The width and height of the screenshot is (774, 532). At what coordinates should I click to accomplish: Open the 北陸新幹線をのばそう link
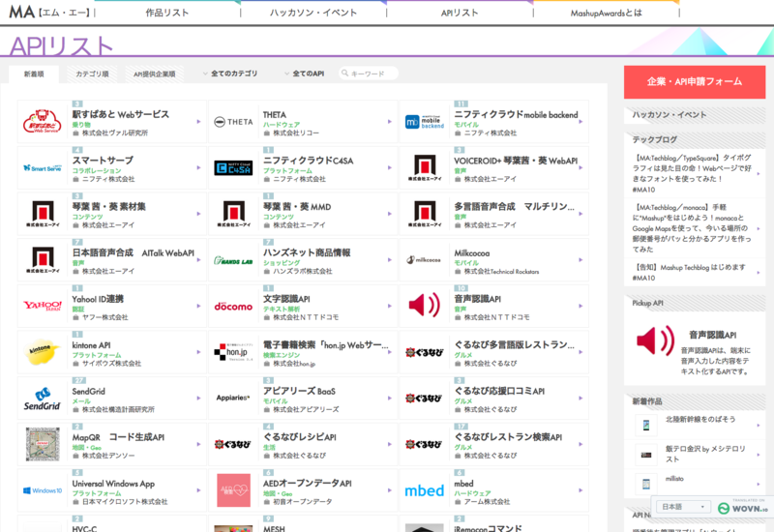point(700,419)
